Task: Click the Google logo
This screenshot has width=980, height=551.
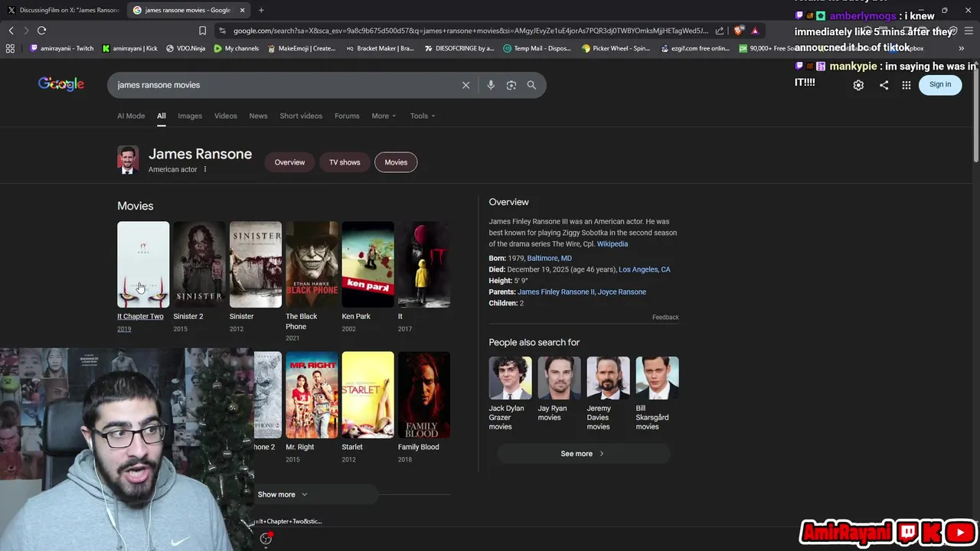Action: coord(61,84)
